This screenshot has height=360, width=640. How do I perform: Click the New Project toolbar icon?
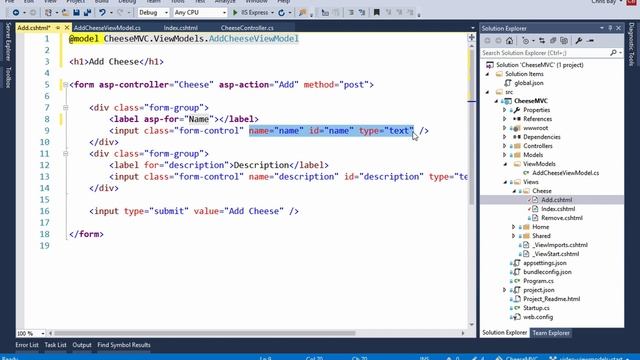pos(48,13)
